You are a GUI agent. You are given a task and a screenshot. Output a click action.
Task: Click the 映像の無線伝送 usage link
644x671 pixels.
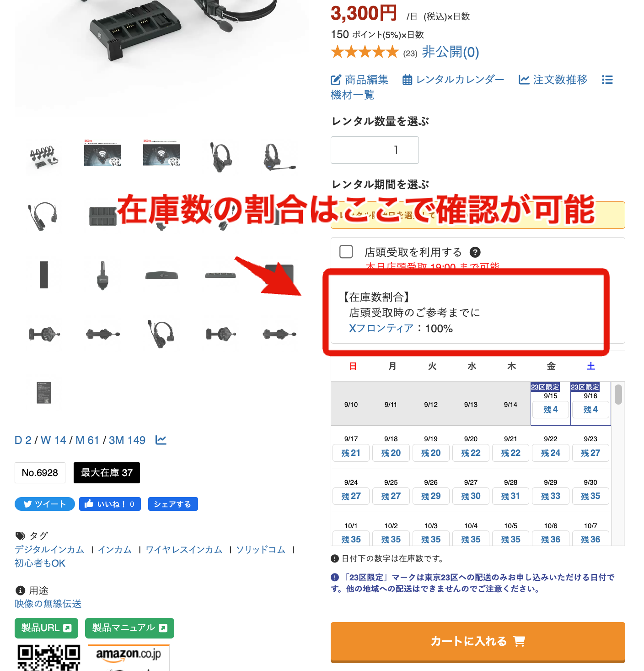48,604
